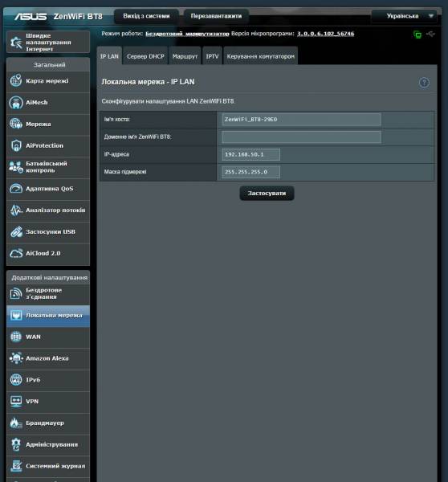
Task: Open the help question mark icon
Action: point(424,83)
